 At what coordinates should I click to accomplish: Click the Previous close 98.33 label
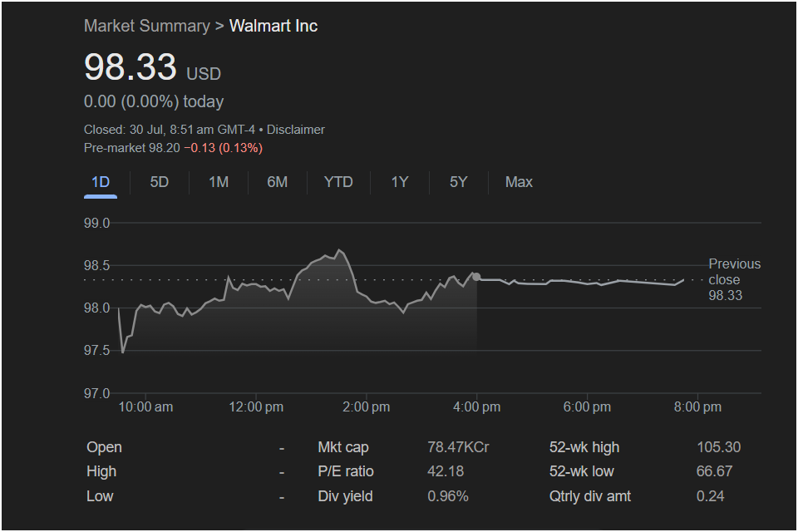pyautogui.click(x=734, y=279)
